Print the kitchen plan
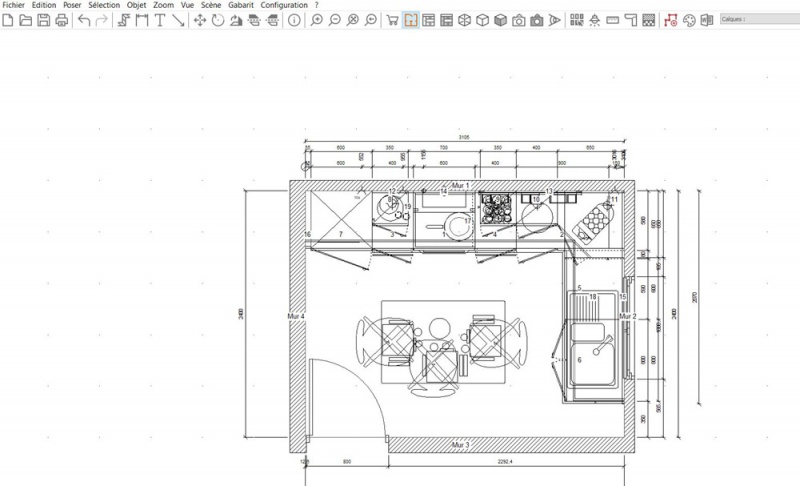Screen dimensions: 800x486 tap(61, 20)
